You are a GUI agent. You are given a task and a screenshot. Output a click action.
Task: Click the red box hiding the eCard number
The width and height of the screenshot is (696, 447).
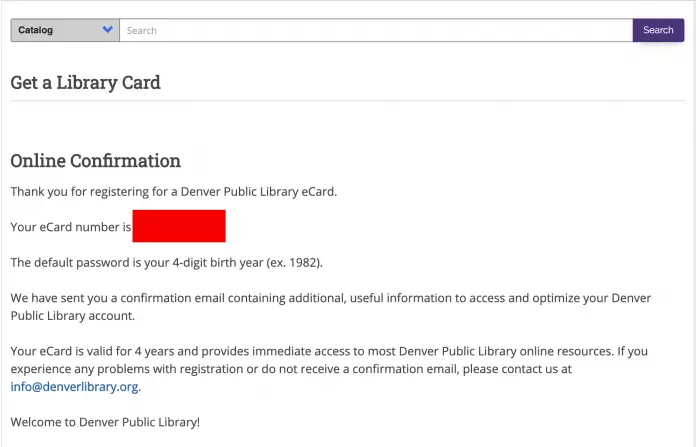tap(179, 226)
